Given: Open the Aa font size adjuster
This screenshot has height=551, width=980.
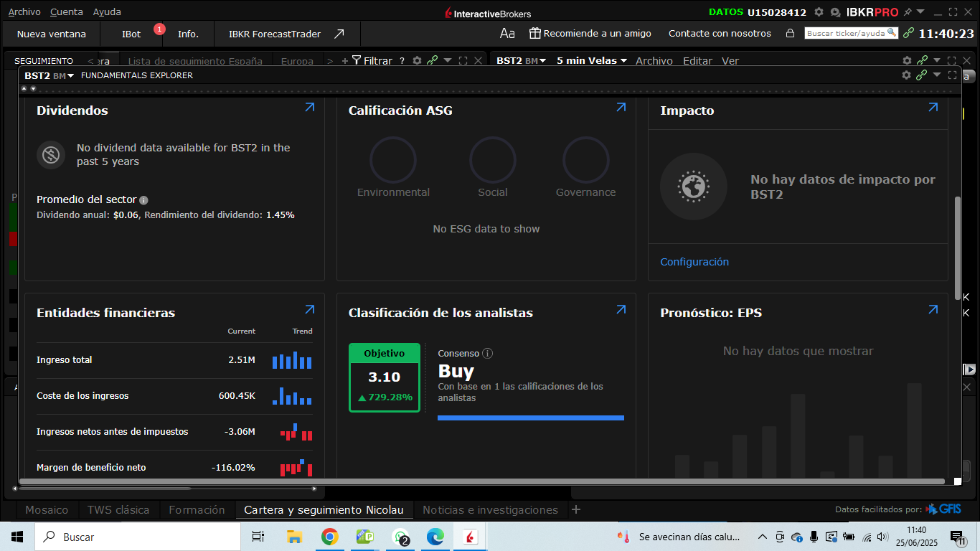Looking at the screenshot, I should pos(507,34).
